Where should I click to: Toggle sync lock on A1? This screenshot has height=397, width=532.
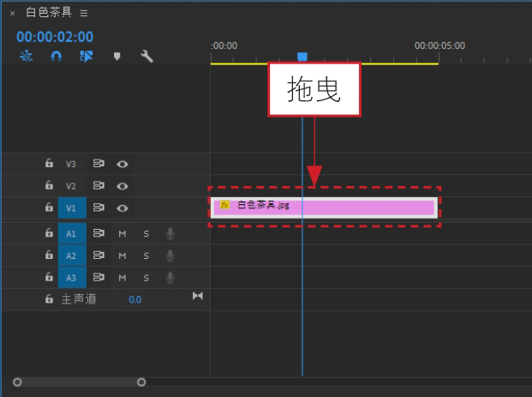pyautogui.click(x=99, y=233)
